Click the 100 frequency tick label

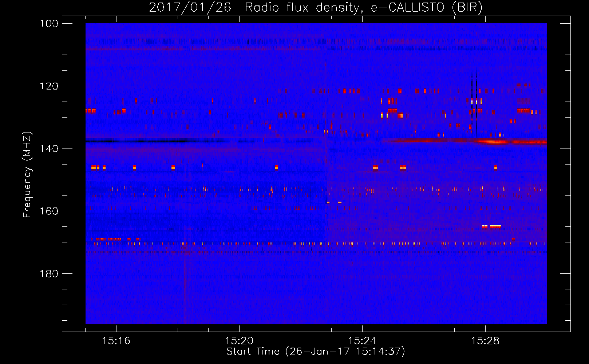[49, 24]
